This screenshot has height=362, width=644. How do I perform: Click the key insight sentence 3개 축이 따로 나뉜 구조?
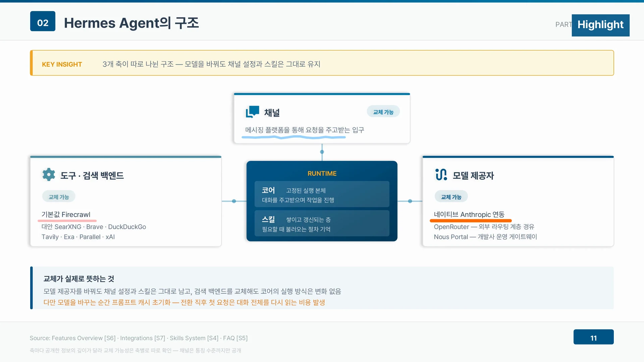[x=211, y=64]
